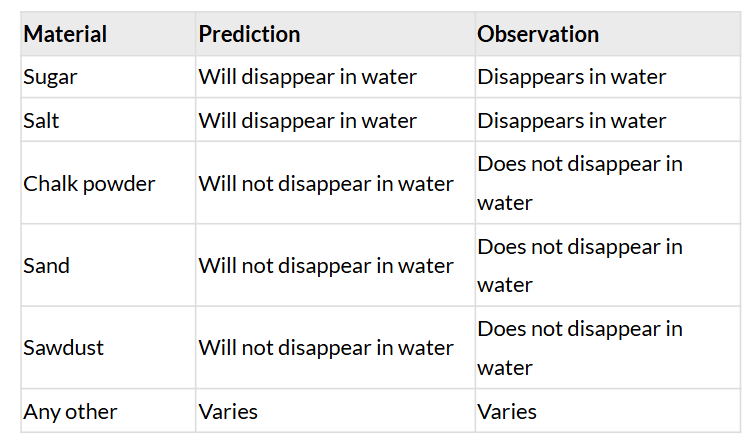The height and width of the screenshot is (442, 751).
Task: Click Sugar's prediction cell
Action: click(x=307, y=77)
